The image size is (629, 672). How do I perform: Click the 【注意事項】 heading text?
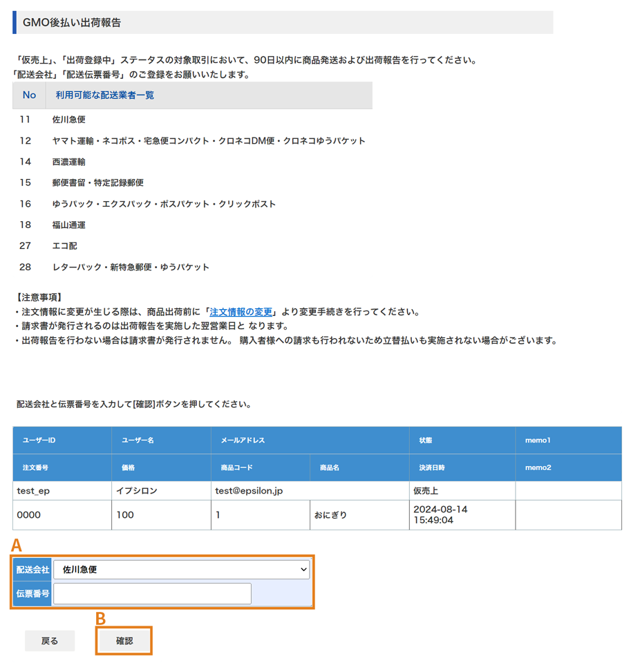pyautogui.click(x=39, y=297)
